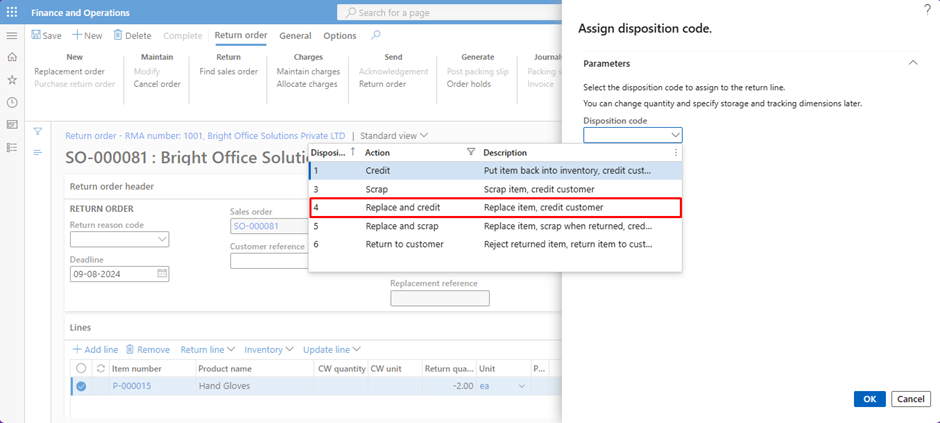Click the Cancel button

[911, 399]
